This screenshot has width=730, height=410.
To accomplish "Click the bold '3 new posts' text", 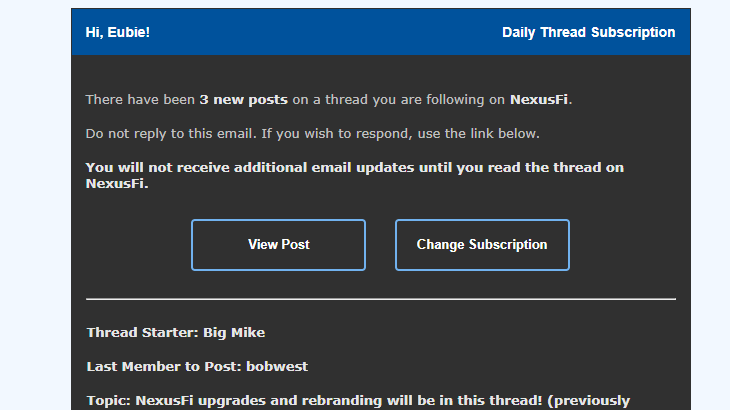I will tap(243, 100).
